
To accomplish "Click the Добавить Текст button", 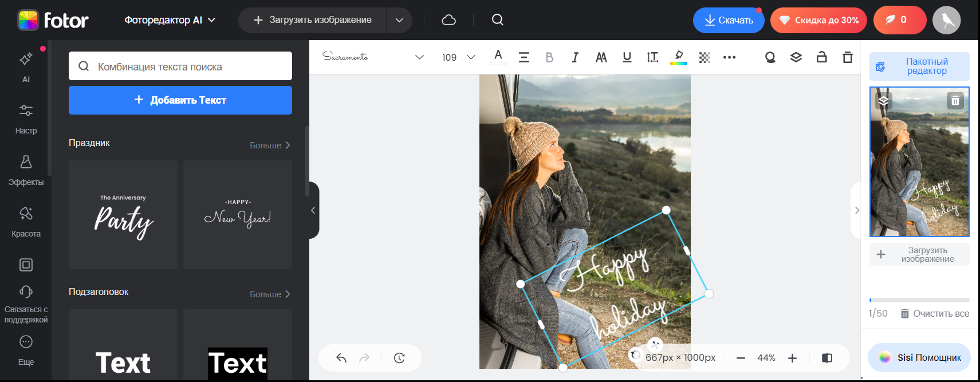I will (x=180, y=100).
